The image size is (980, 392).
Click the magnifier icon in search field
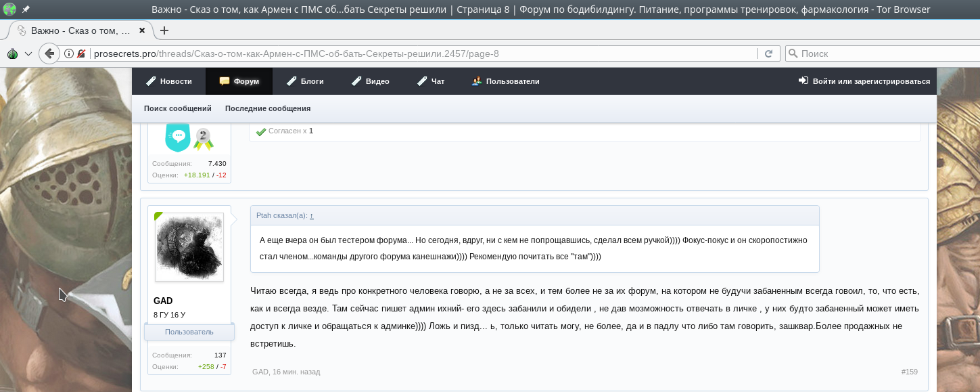(792, 53)
